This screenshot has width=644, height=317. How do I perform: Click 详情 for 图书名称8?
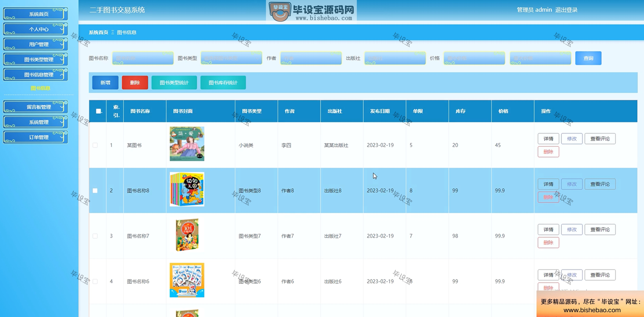[548, 184]
